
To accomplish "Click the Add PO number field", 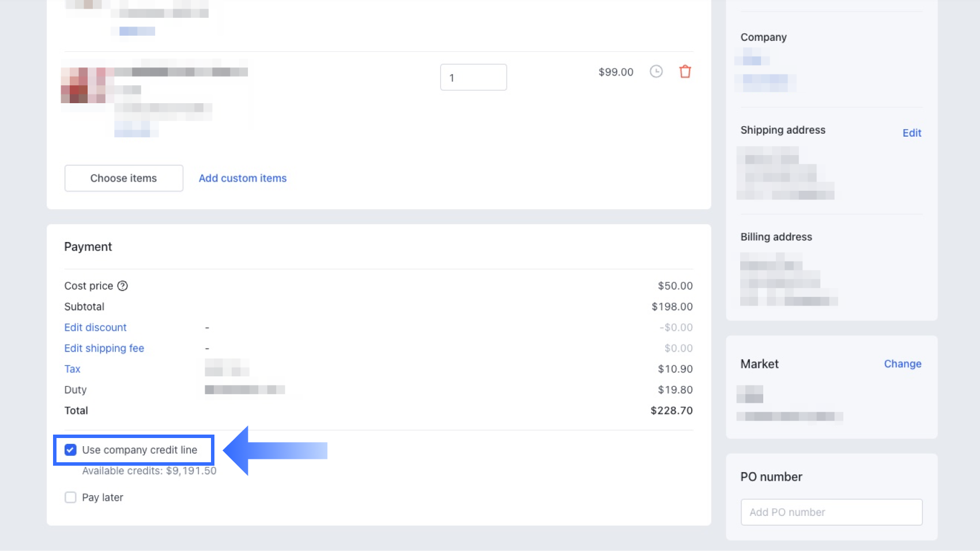I will coord(832,512).
